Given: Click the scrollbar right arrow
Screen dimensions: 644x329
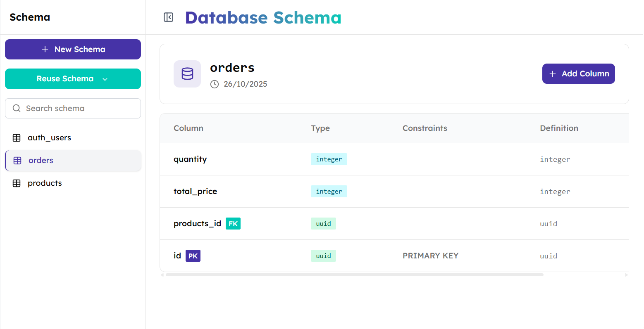Looking at the screenshot, I should tap(627, 275).
